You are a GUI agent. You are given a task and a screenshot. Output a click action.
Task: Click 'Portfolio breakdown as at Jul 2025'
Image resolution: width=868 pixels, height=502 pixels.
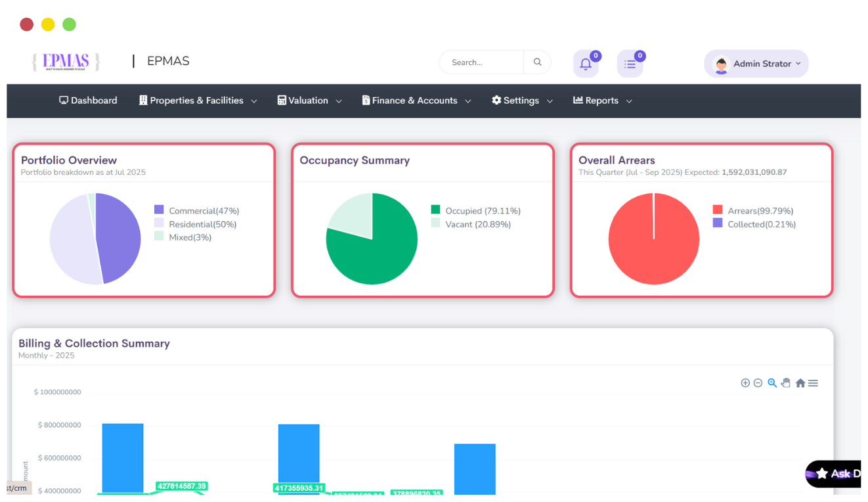pyautogui.click(x=83, y=172)
